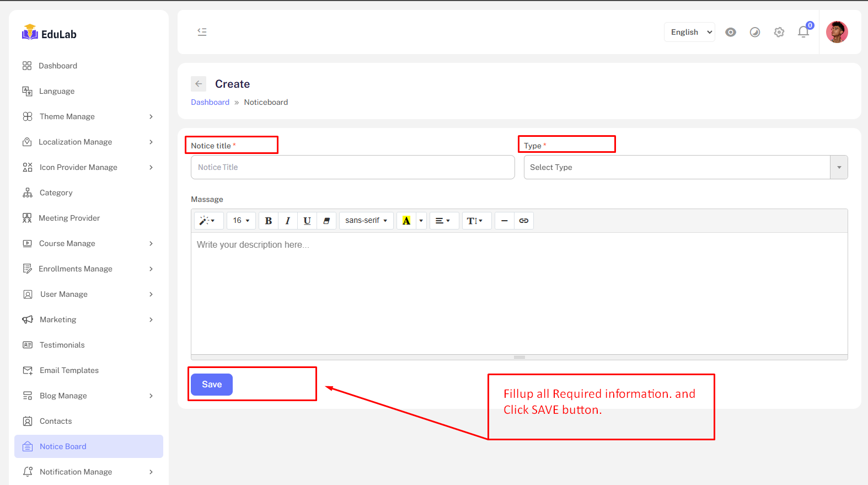Change language using the English dropdown
The image size is (868, 485).
click(689, 32)
